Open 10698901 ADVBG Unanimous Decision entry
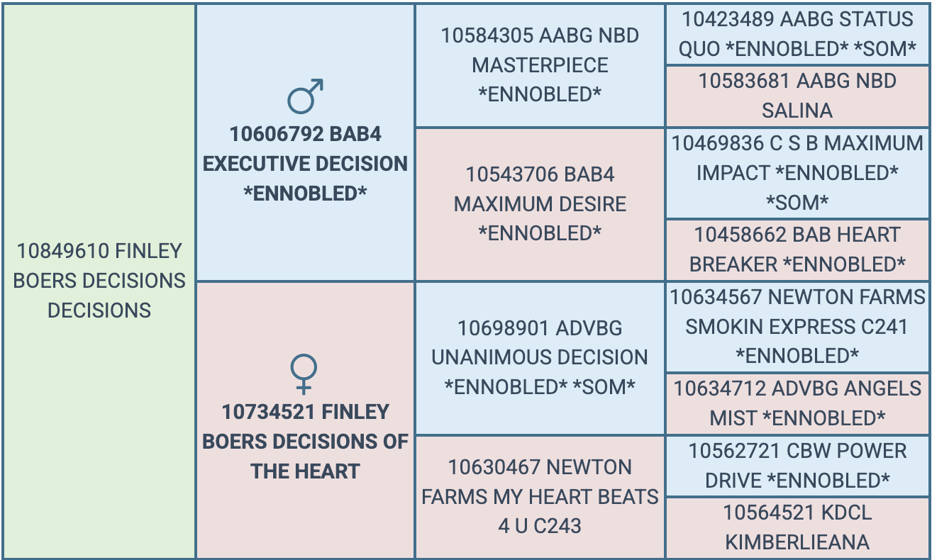 point(540,357)
